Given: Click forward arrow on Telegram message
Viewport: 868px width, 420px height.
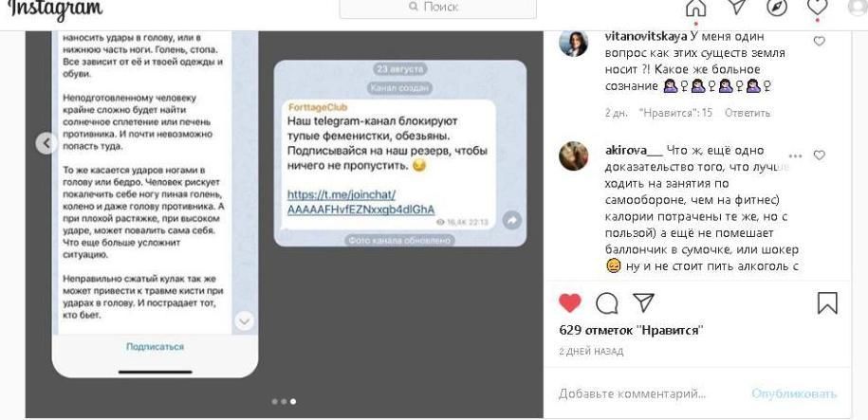Looking at the screenshot, I should [512, 221].
